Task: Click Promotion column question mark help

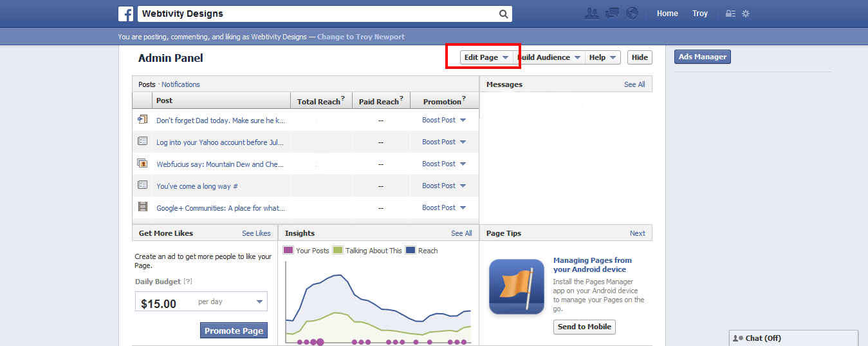Action: point(464,98)
